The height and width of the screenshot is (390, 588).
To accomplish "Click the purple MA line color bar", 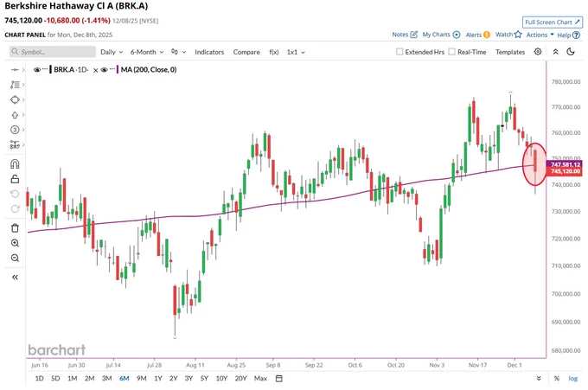I will point(118,70).
